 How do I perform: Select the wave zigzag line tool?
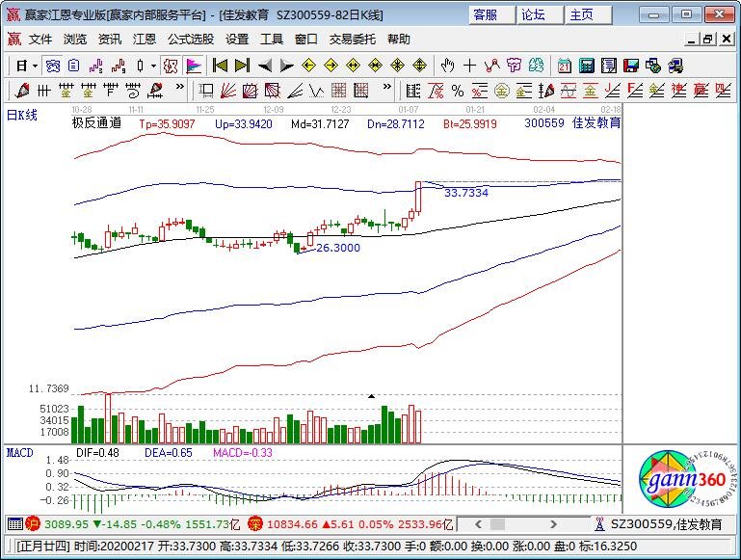point(316,90)
